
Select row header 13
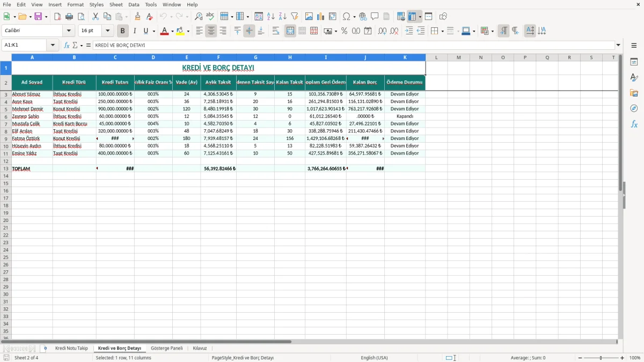tap(6, 168)
